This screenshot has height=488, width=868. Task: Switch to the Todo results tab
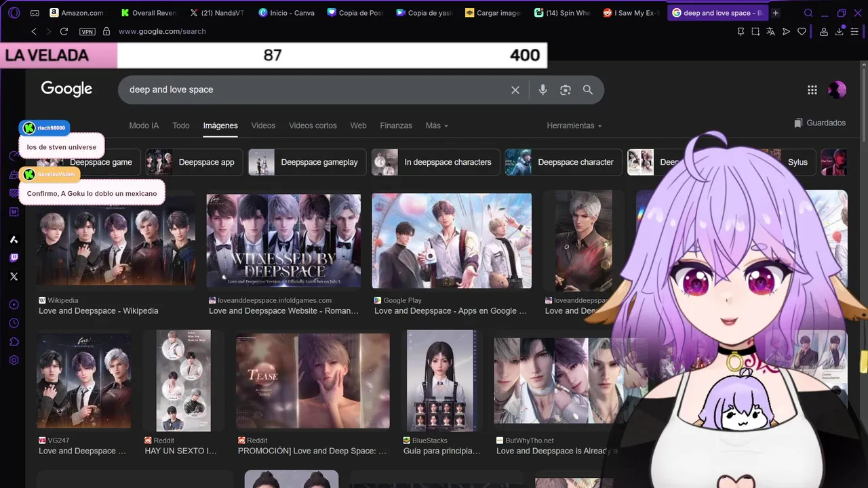click(181, 125)
